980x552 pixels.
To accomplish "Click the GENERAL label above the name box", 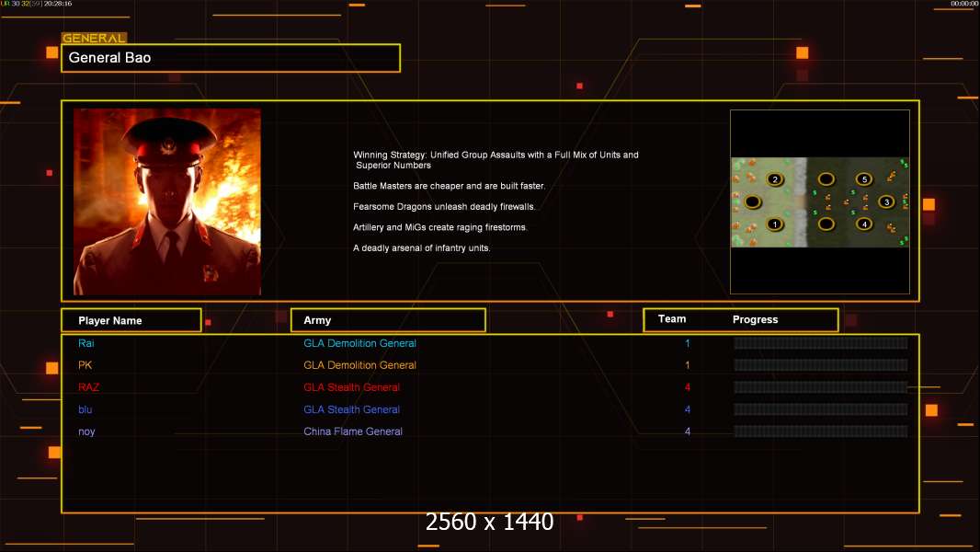I will tap(94, 38).
